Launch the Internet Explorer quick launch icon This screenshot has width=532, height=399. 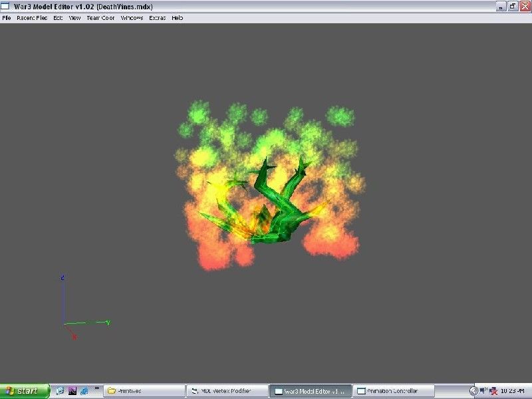(84, 391)
